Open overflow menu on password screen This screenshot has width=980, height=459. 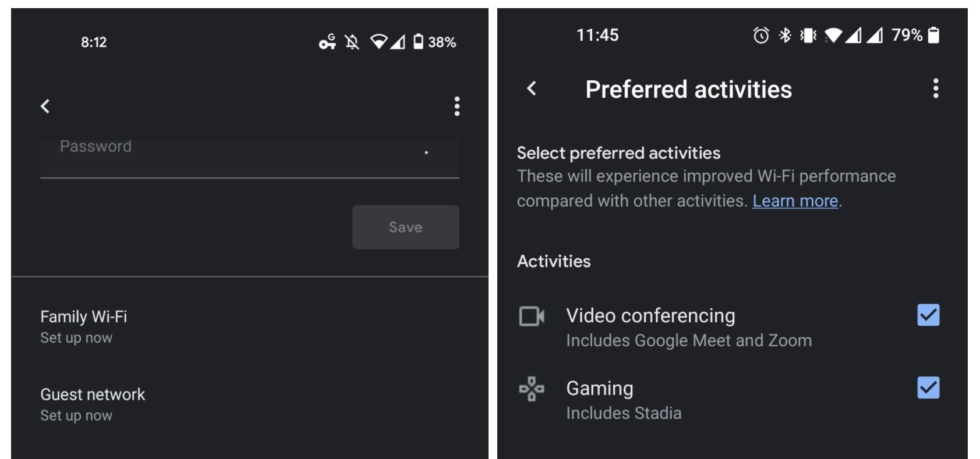[x=457, y=106]
